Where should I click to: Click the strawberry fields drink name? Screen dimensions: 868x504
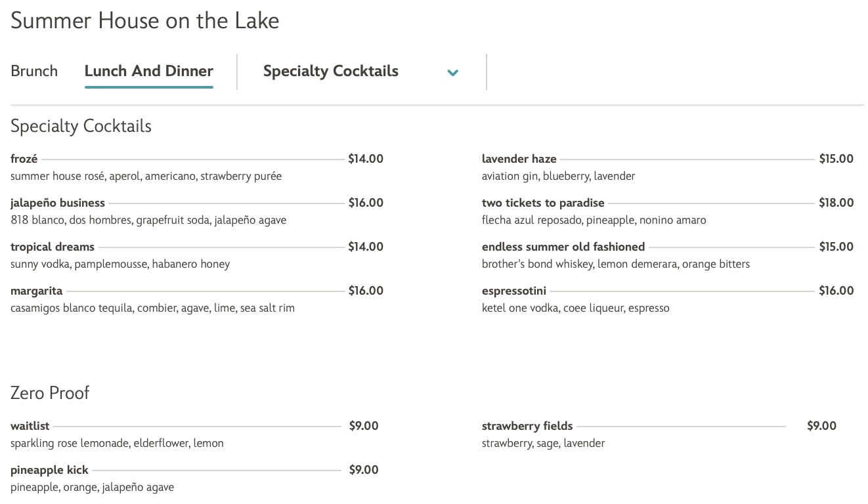(x=527, y=425)
